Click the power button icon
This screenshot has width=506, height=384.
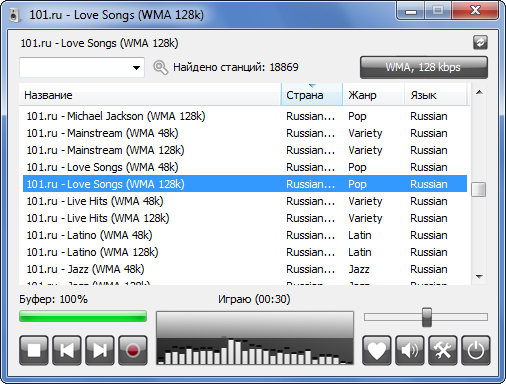click(476, 350)
